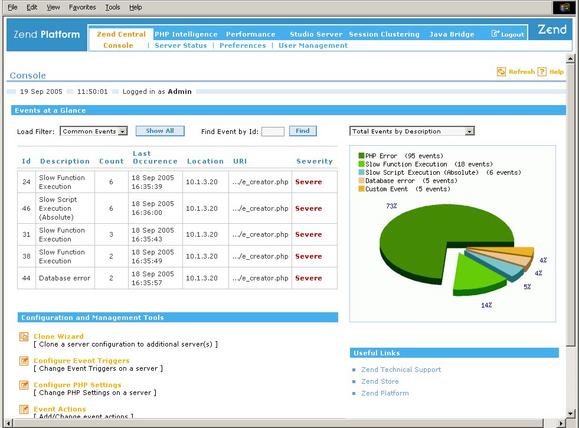Image resolution: width=579 pixels, height=428 pixels.
Task: Click the Logout icon
Action: coord(495,34)
